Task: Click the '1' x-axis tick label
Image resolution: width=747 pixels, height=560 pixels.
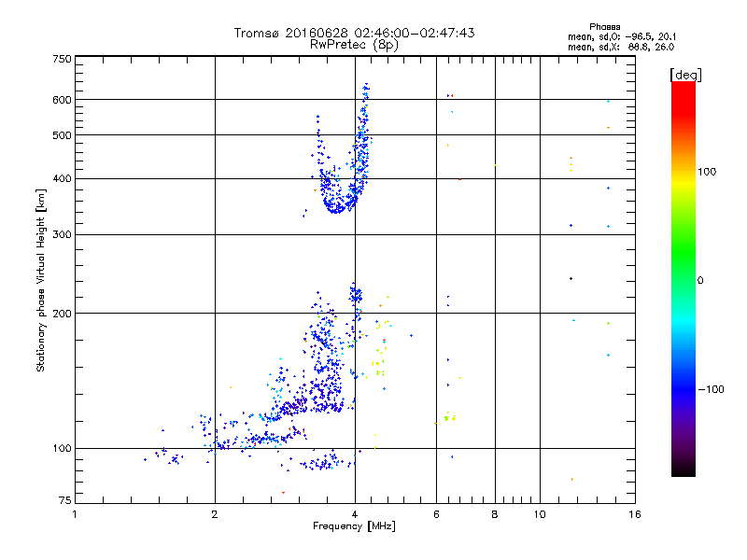Action: pos(75,514)
